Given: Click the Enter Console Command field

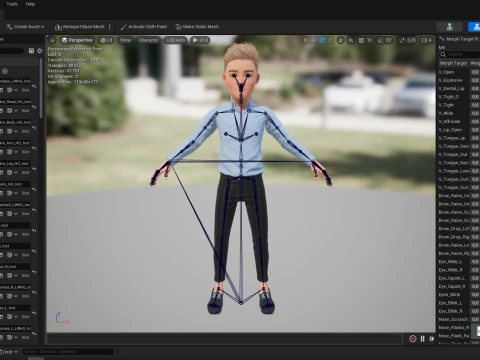Looking at the screenshot, I should tap(68, 352).
